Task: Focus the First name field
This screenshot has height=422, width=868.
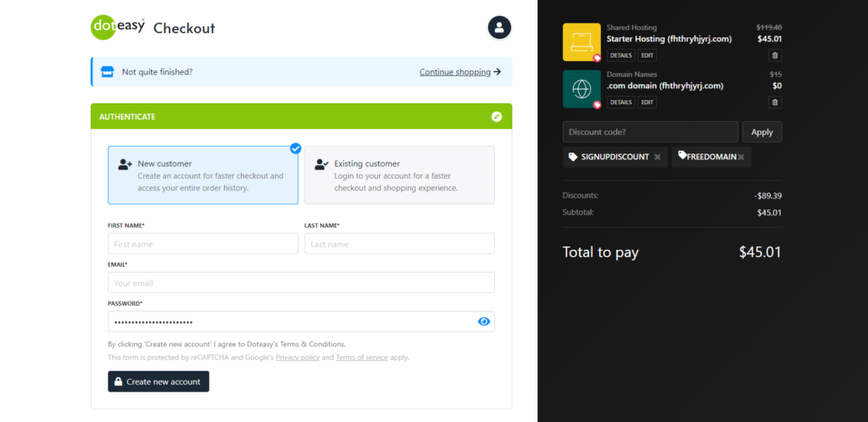Action: pos(203,243)
